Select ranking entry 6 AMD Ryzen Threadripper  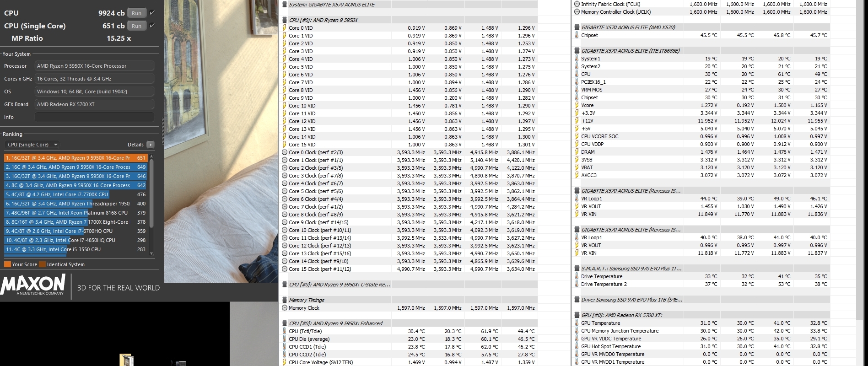pos(75,204)
